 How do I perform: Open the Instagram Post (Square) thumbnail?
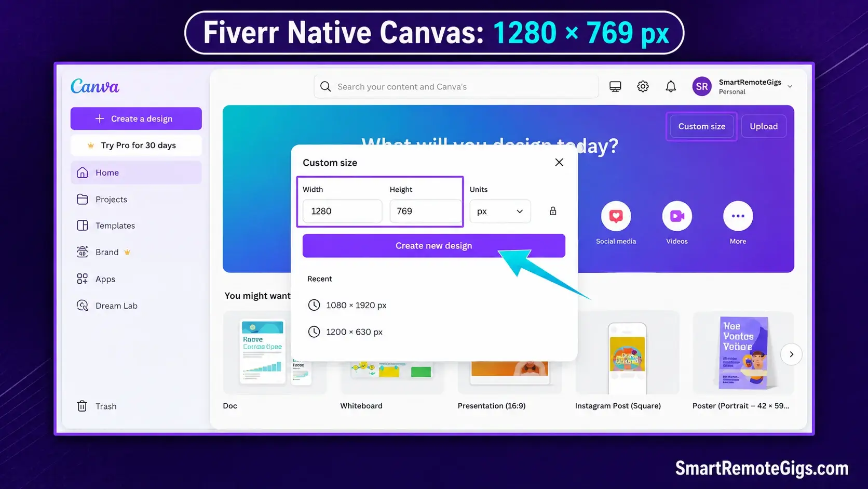point(627,352)
